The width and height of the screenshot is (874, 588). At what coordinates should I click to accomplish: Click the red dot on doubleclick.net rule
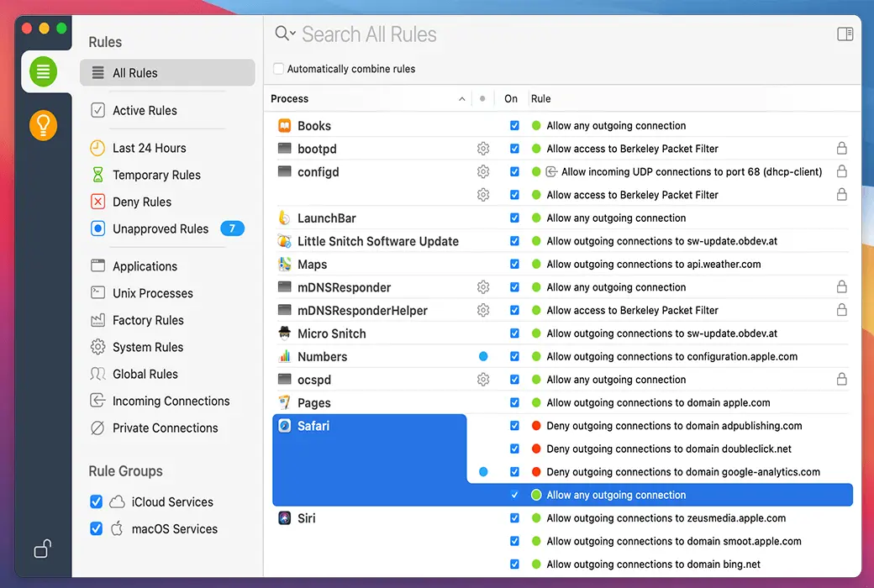(x=536, y=449)
